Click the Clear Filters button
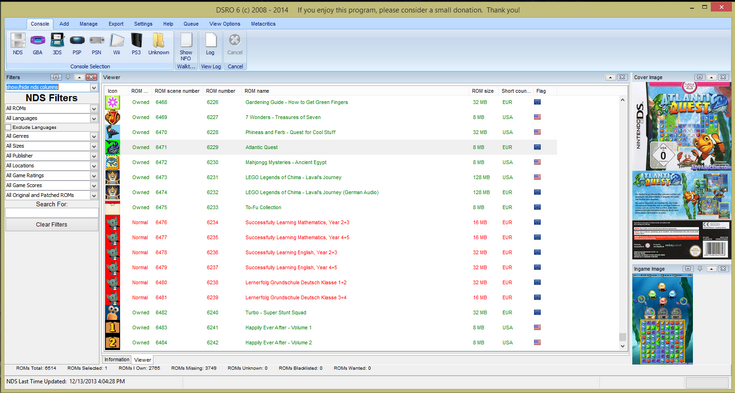The width and height of the screenshot is (735, 393). [x=52, y=225]
